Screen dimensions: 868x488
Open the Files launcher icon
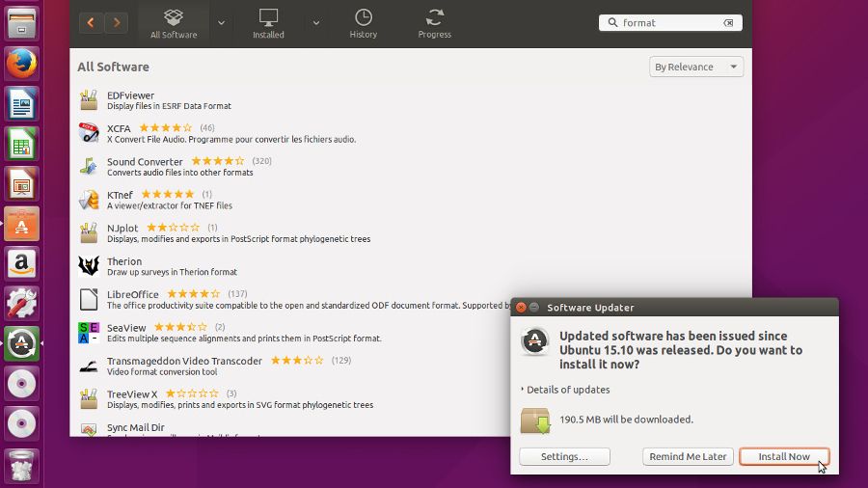[x=21, y=23]
